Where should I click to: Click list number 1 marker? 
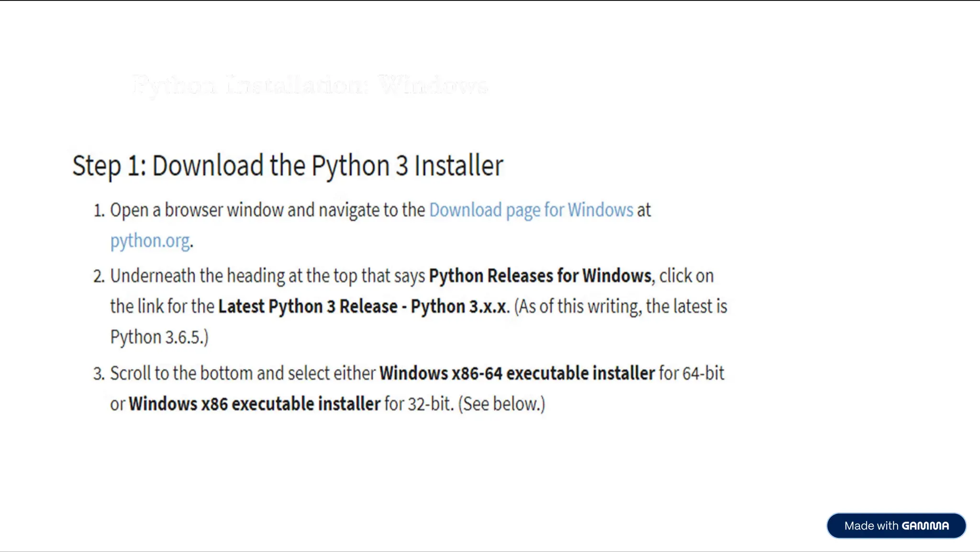[x=99, y=211]
